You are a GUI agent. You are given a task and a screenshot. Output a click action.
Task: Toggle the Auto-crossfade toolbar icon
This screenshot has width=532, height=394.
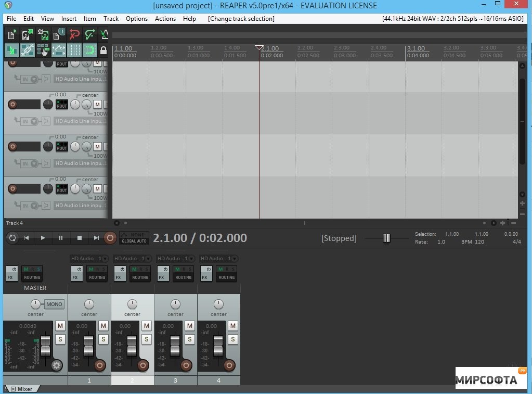click(x=12, y=50)
